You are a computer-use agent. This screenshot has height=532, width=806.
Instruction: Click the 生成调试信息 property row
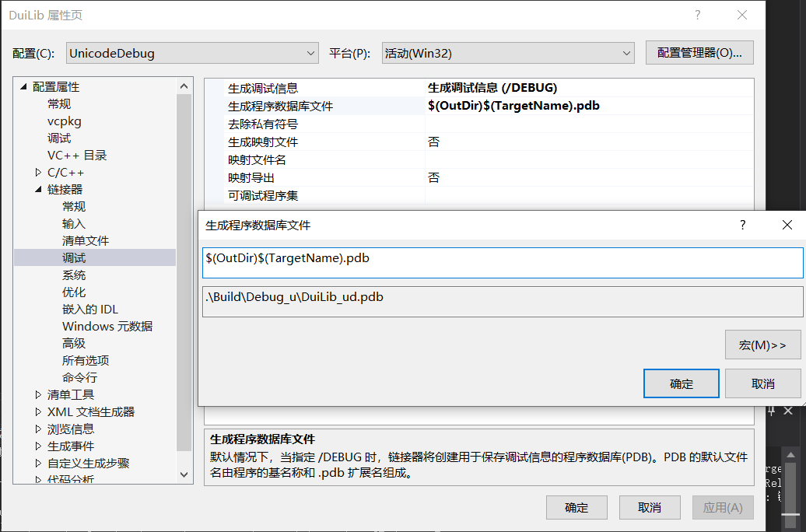pos(489,88)
